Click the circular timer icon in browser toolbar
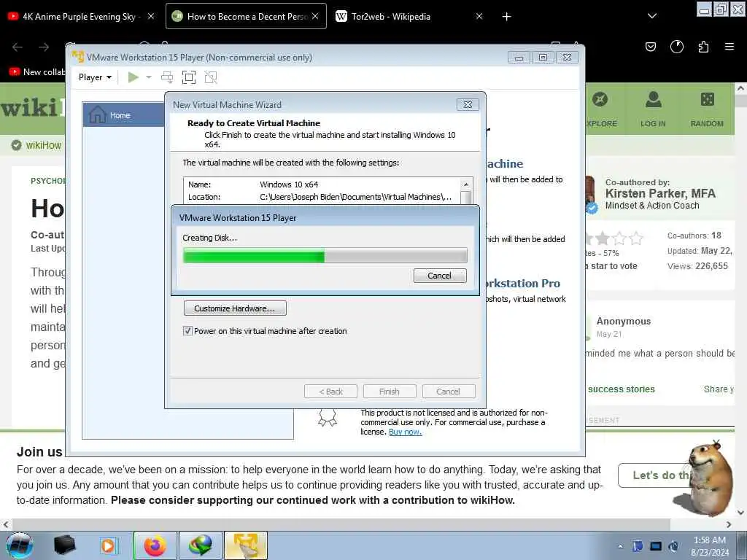 point(676,47)
